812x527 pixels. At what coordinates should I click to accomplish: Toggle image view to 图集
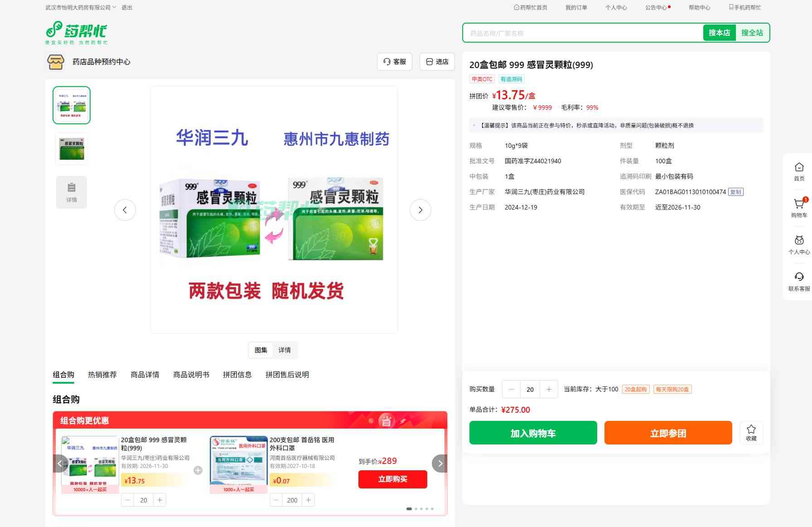tap(261, 350)
